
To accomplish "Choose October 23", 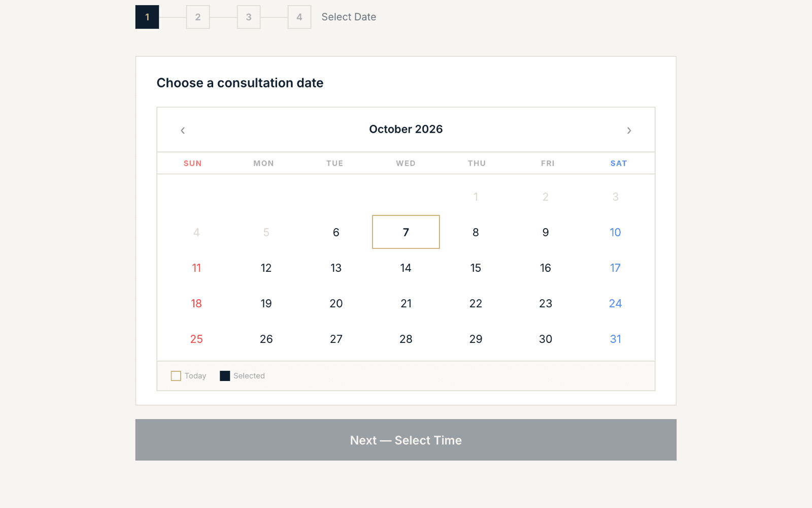I will 546,303.
